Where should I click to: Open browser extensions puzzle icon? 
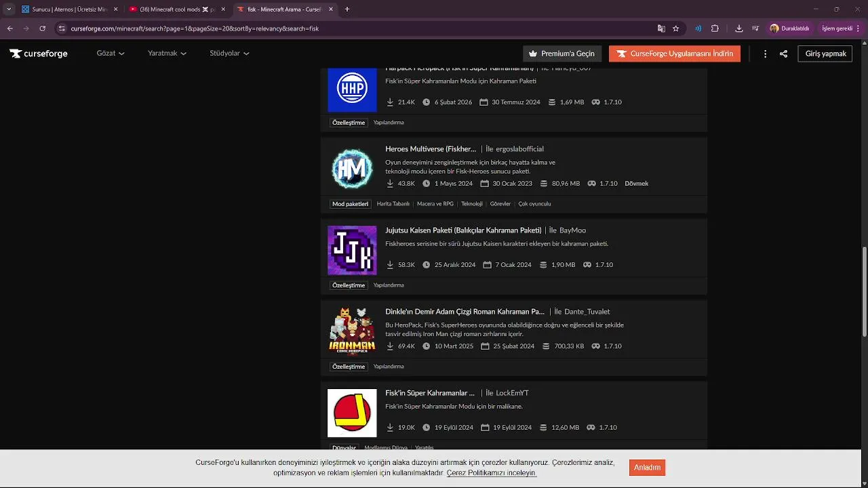click(715, 28)
